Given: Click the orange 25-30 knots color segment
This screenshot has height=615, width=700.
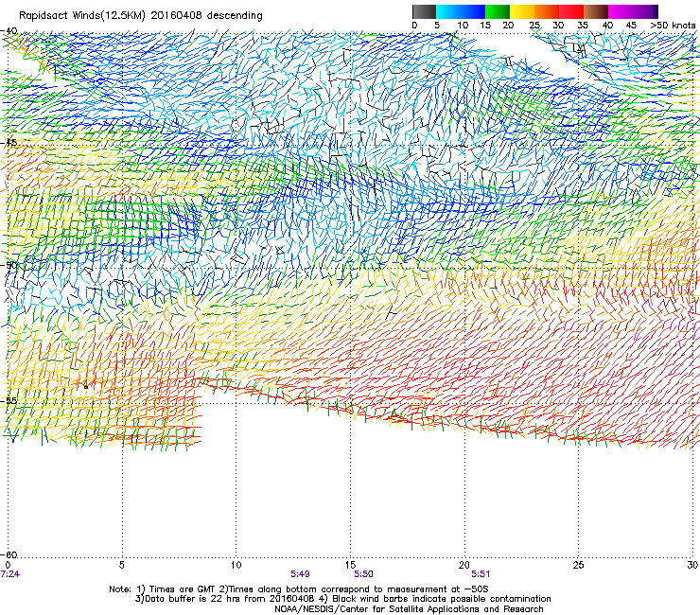Looking at the screenshot, I should 547,11.
